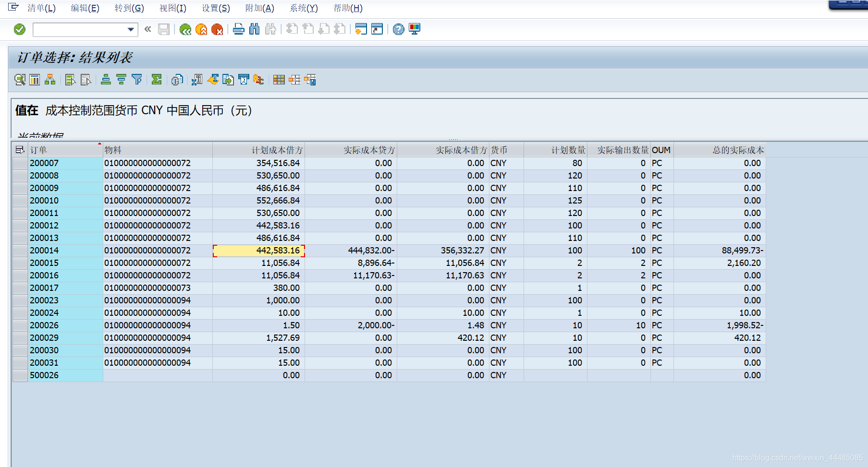The width and height of the screenshot is (868, 467).
Task: Click the Details magnifier icon in list toolbar
Action: (20, 80)
